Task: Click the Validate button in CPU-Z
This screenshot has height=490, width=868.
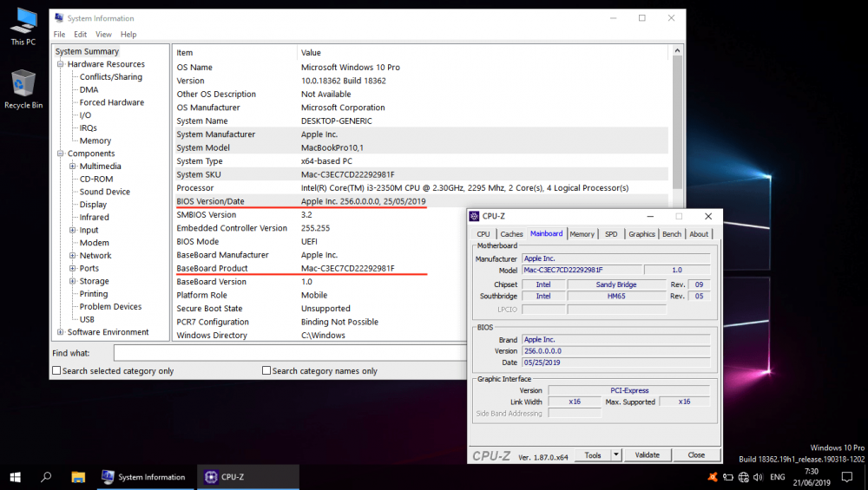Action: tap(648, 455)
